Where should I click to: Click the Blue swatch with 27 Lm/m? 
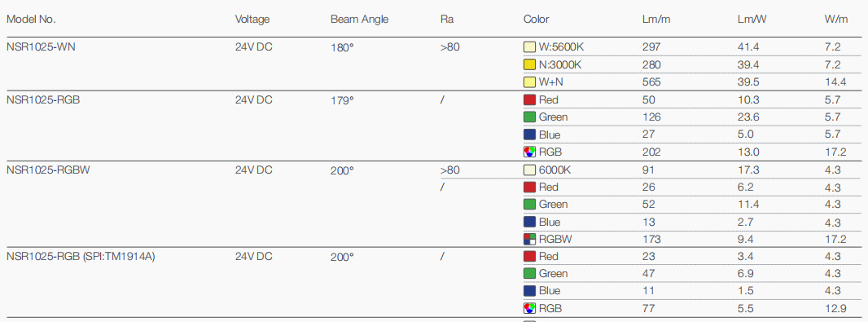pos(530,135)
